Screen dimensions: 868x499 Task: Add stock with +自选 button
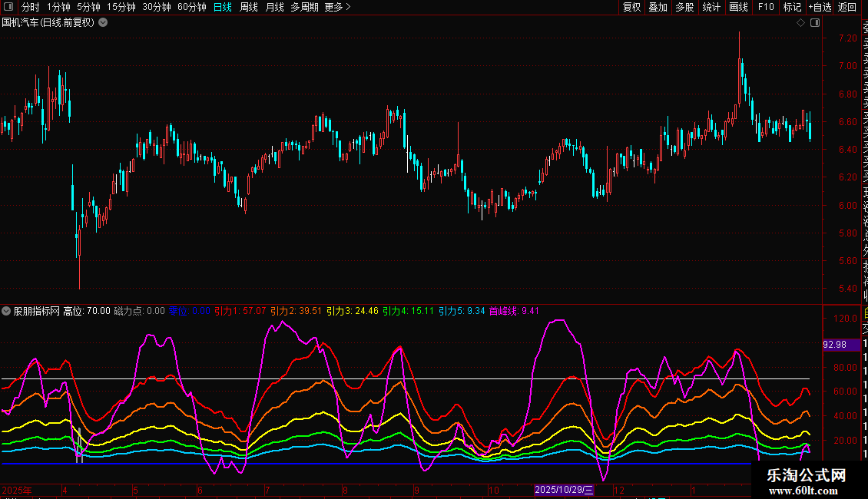820,7
